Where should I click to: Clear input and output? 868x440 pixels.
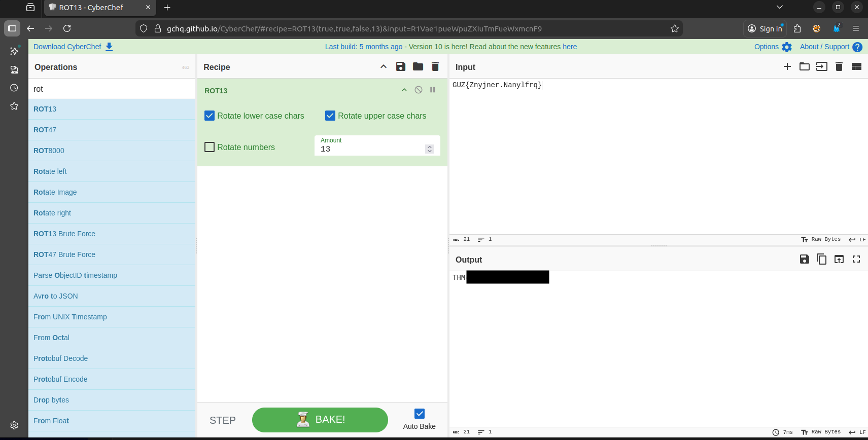pos(839,66)
